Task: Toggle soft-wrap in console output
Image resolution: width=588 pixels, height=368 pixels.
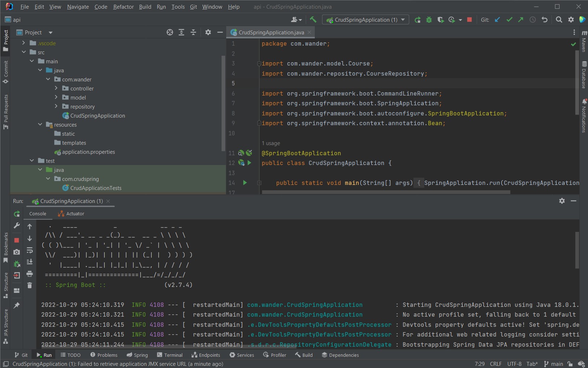Action: (30, 250)
